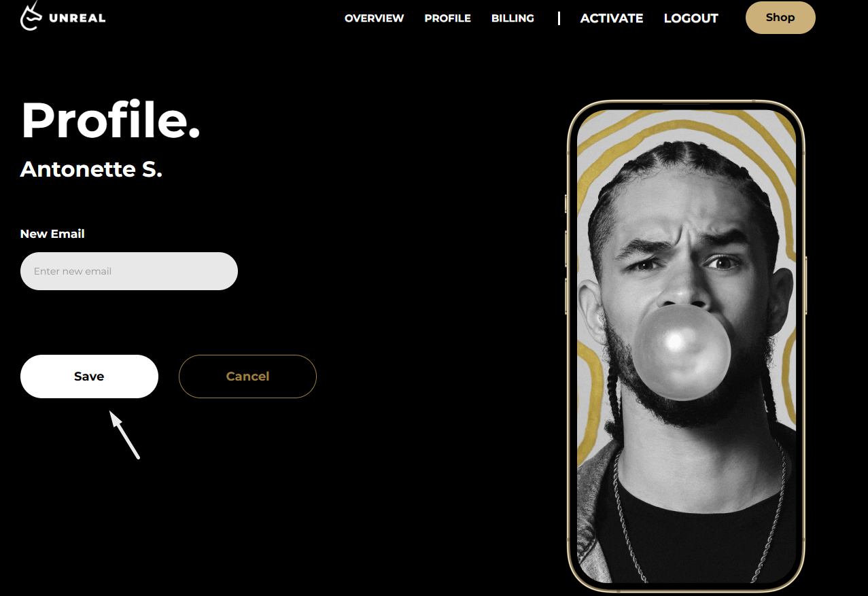868x596 pixels.
Task: Click the New Email label
Action: tap(52, 234)
